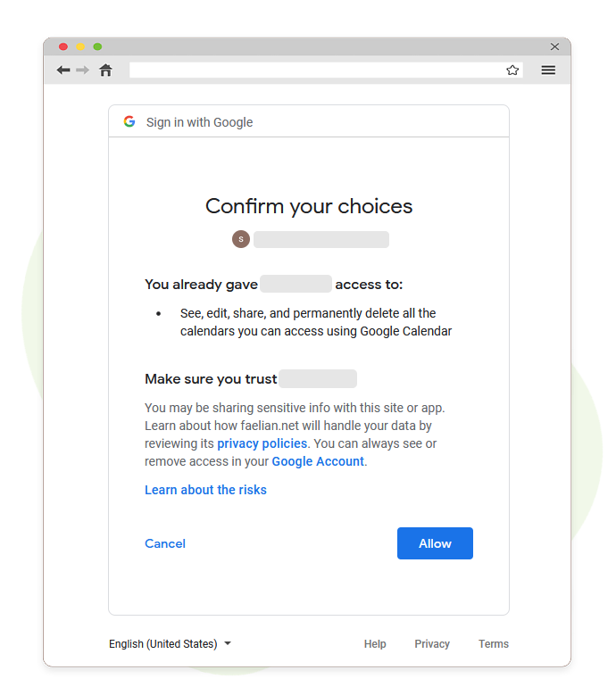The image size is (616, 687).
Task: Close the window with X icon
Action: (554, 46)
